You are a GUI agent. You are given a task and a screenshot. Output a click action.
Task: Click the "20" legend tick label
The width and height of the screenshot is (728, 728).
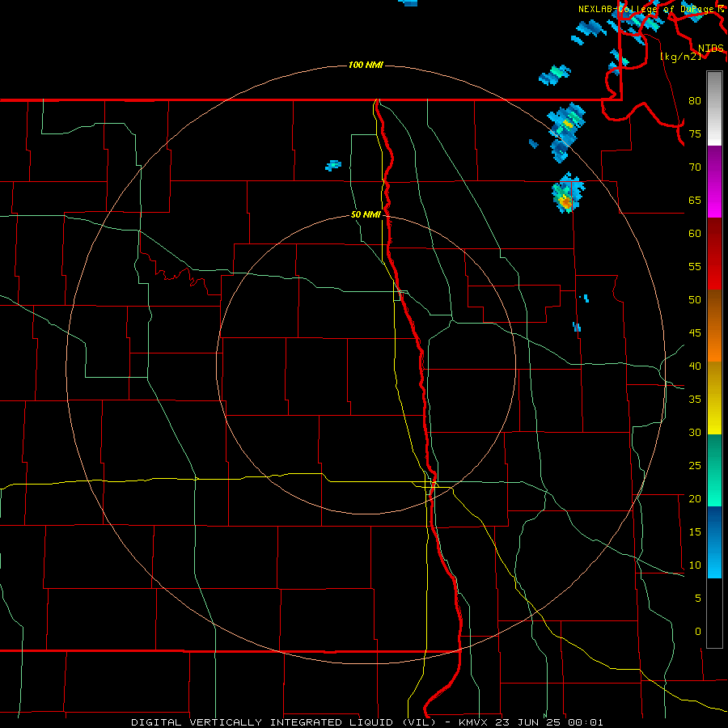pos(695,498)
